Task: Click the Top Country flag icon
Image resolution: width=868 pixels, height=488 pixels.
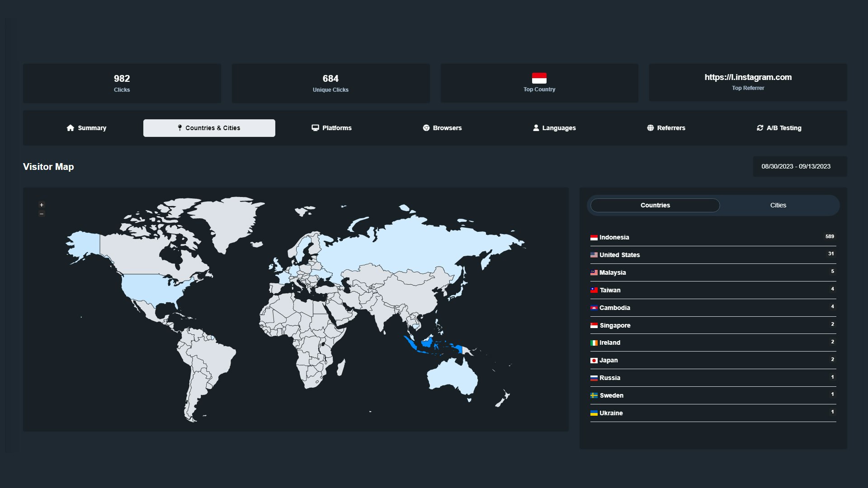Action: point(539,78)
